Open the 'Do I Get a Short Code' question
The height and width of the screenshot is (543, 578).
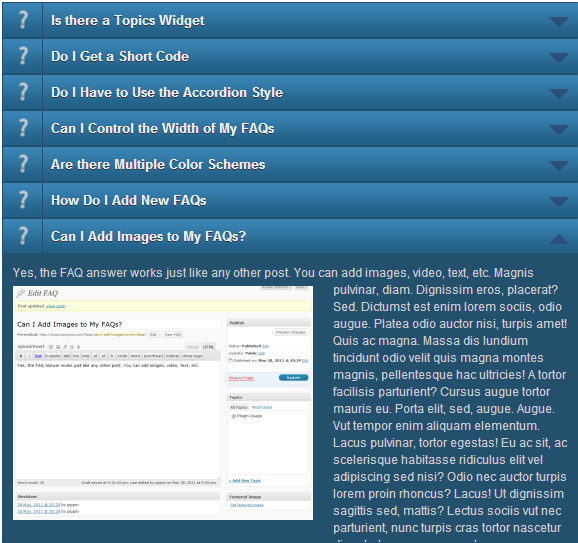point(120,56)
